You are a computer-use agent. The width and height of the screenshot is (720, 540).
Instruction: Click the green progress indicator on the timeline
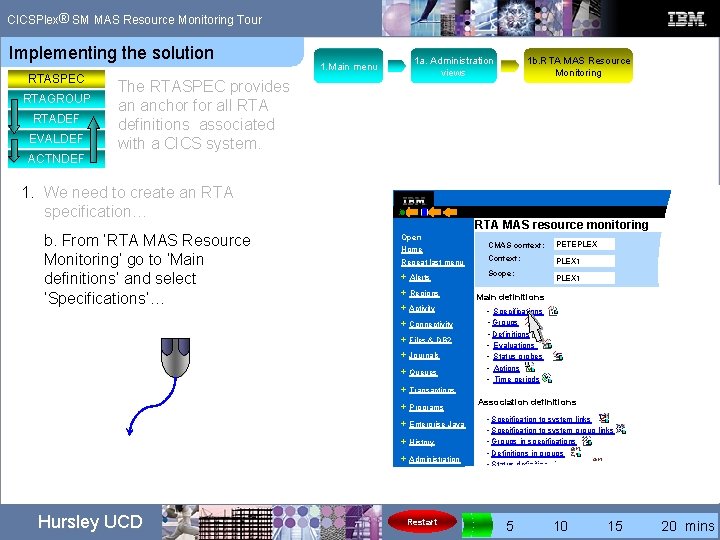(477, 525)
